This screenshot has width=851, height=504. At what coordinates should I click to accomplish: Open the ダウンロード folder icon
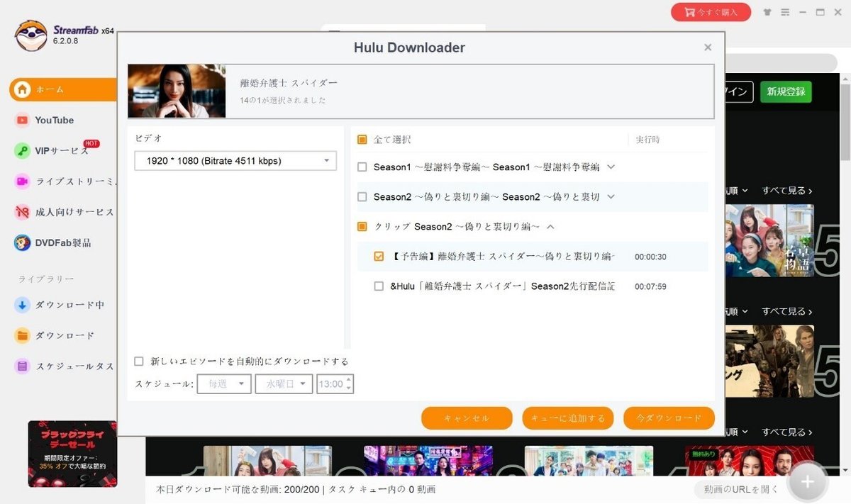tap(22, 335)
